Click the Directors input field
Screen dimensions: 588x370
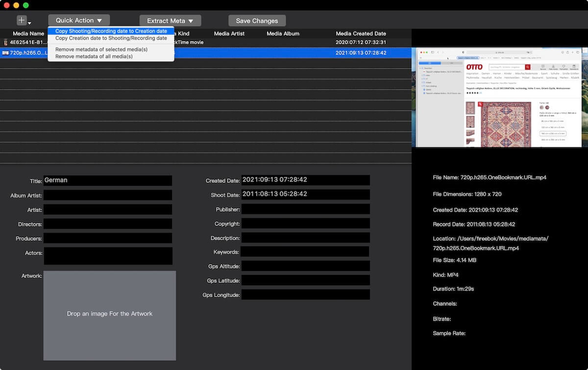(108, 223)
